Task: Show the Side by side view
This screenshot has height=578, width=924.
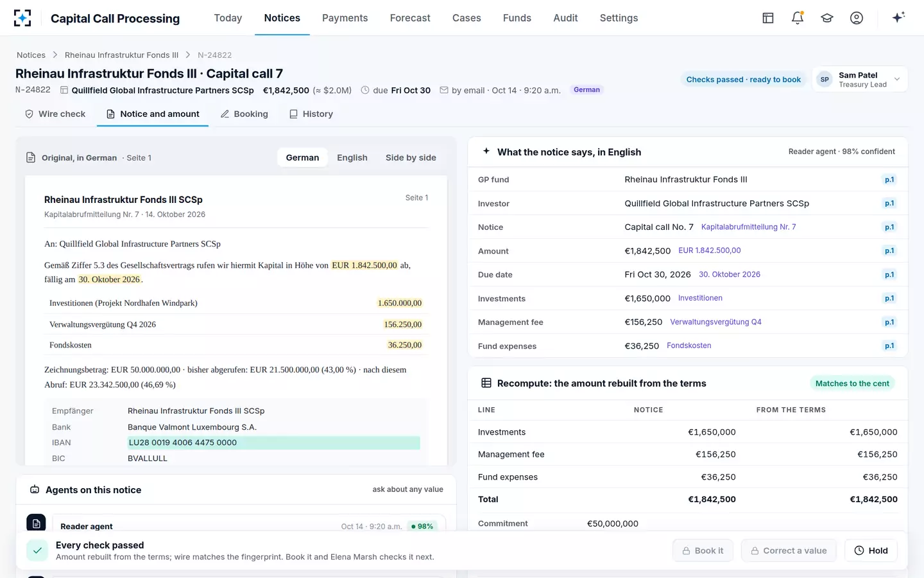Action: pyautogui.click(x=411, y=157)
